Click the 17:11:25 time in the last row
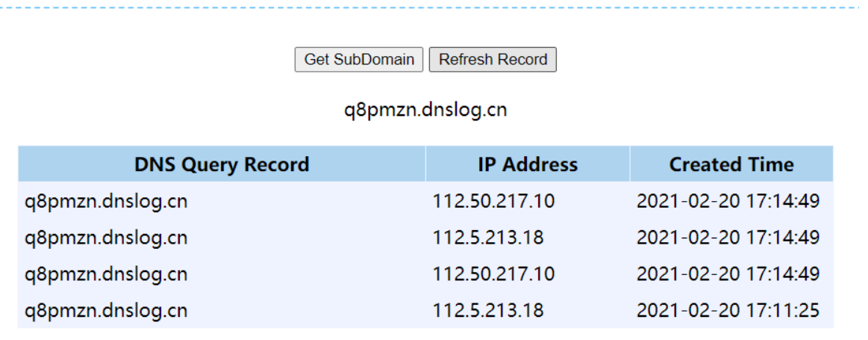Image resolution: width=868 pixels, height=340 pixels. pyautogui.click(x=782, y=311)
